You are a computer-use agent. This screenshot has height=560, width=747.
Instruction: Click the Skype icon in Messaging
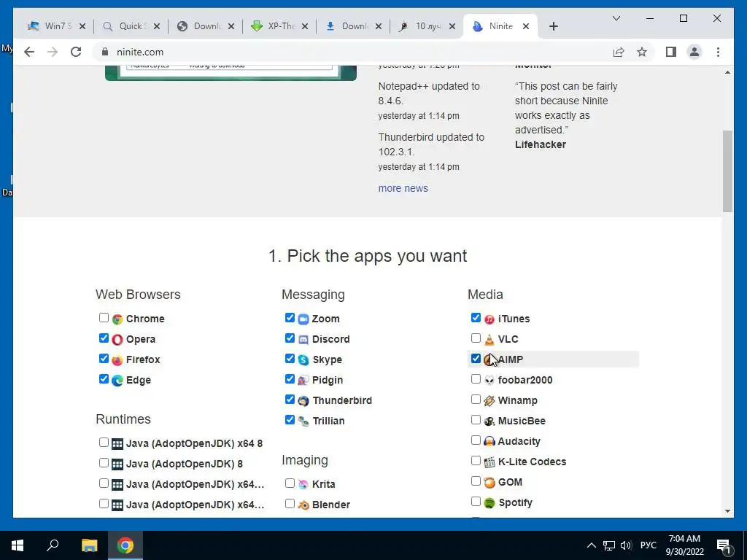pos(303,360)
